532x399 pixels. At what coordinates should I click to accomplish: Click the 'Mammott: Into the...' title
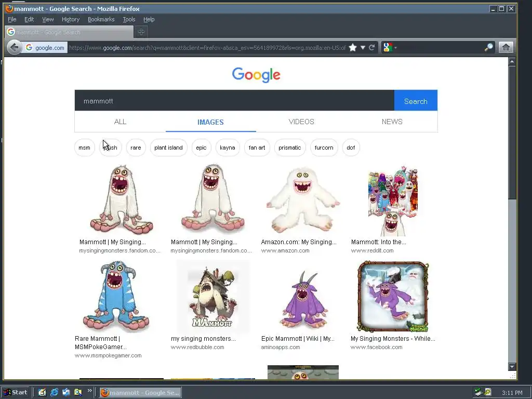tap(378, 242)
